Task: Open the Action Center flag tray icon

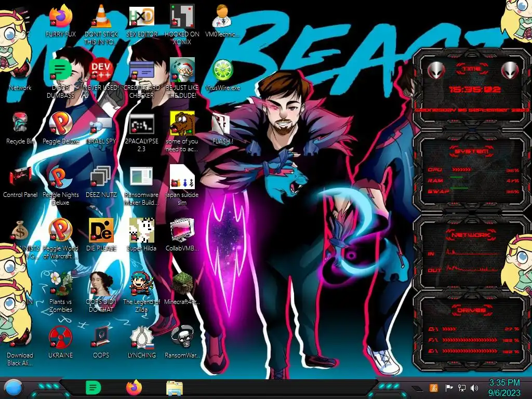Action: coord(449,388)
